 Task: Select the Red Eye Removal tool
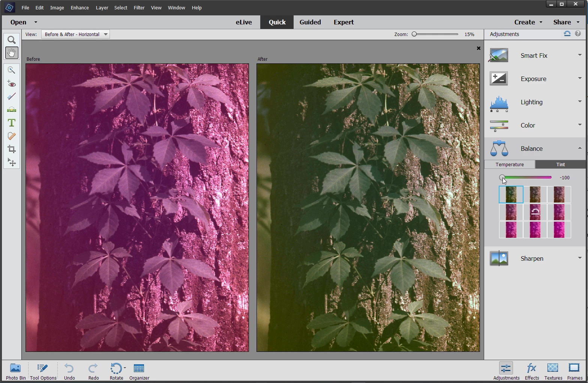[12, 84]
